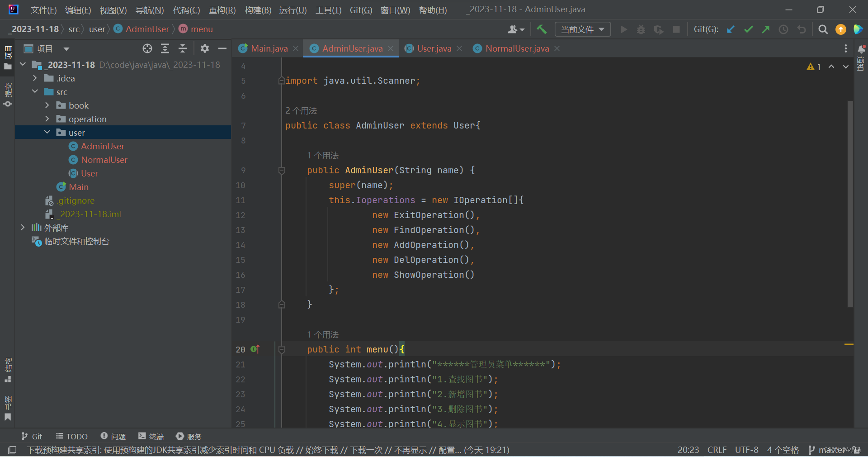The width and height of the screenshot is (868, 457).
Task: Open the 当前文件 run configuration dropdown
Action: point(583,29)
